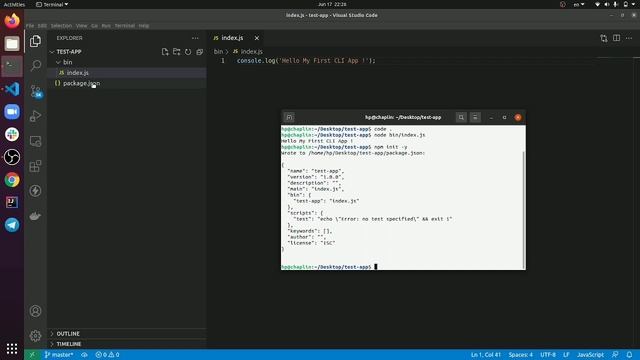Open Docker view in activity bar
640x360 pixels.
tap(36, 216)
